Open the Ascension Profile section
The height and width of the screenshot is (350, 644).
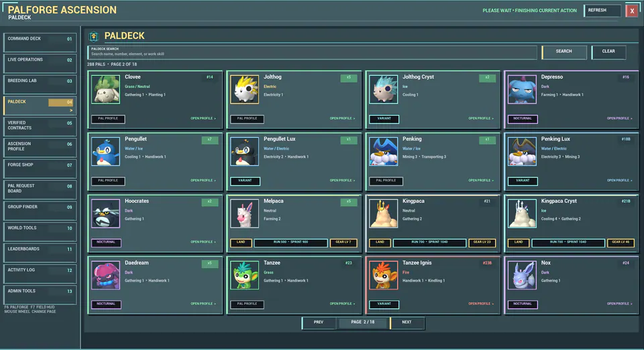tap(40, 147)
